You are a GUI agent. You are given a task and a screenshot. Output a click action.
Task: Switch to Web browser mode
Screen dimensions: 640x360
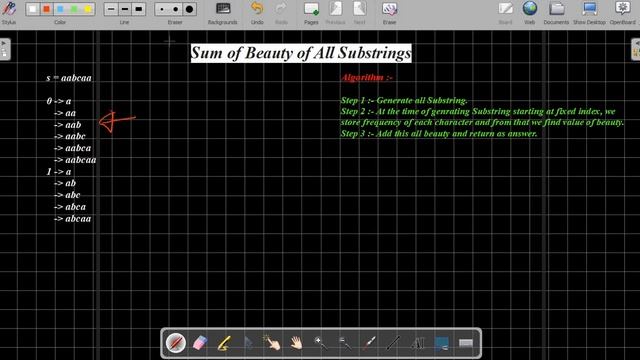point(529,12)
